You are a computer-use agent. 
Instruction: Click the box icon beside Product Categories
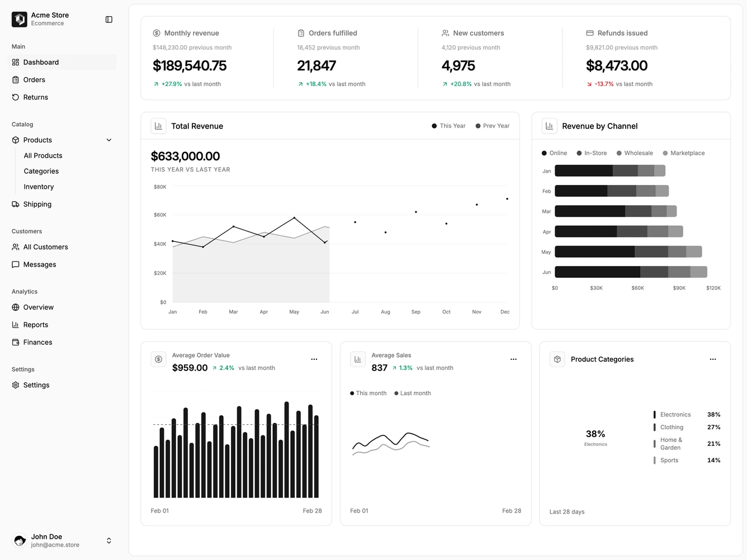[x=557, y=359]
